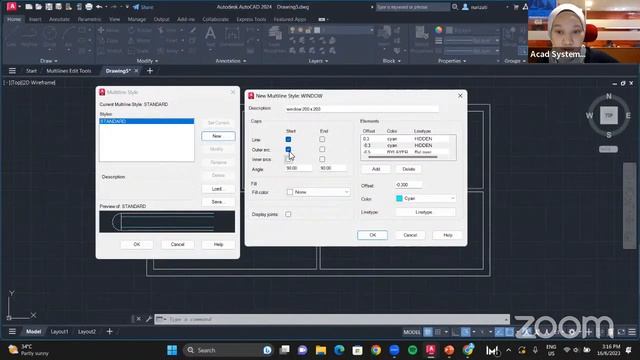Switch to the Annotate ribbon tab

tap(59, 19)
